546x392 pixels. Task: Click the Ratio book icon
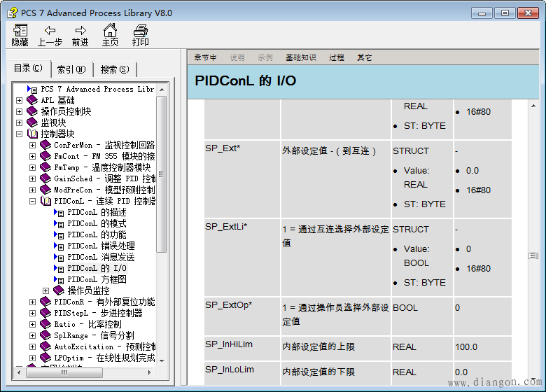click(x=45, y=324)
